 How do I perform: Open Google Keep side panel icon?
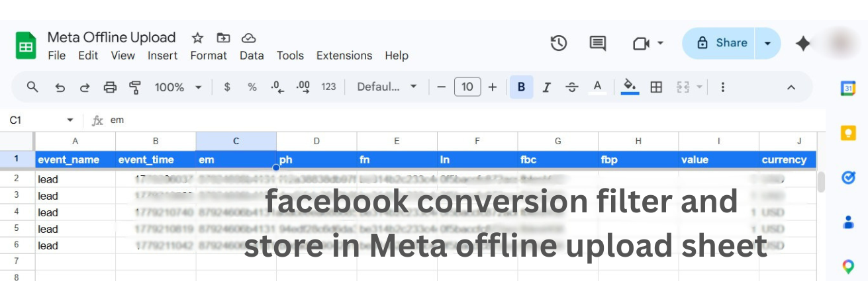coord(848,133)
